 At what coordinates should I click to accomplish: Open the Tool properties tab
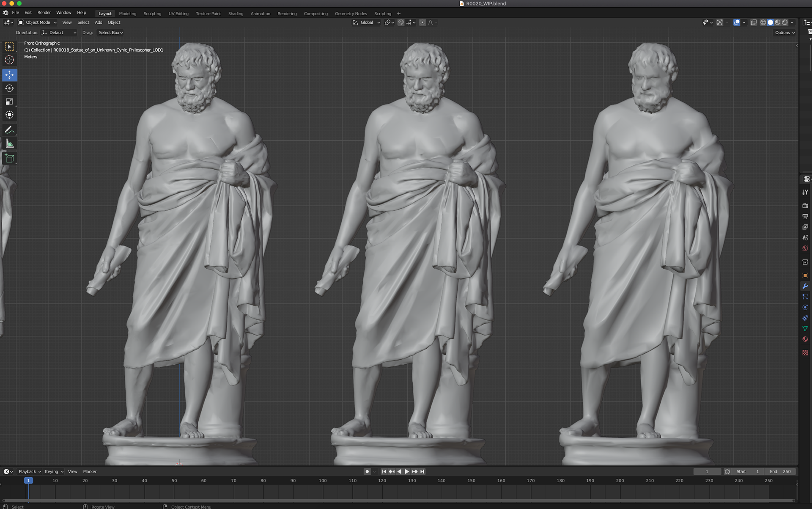click(805, 193)
